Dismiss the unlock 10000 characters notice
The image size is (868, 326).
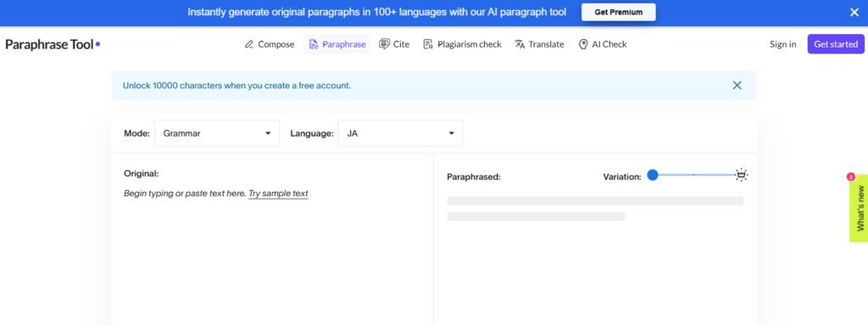pyautogui.click(x=737, y=86)
